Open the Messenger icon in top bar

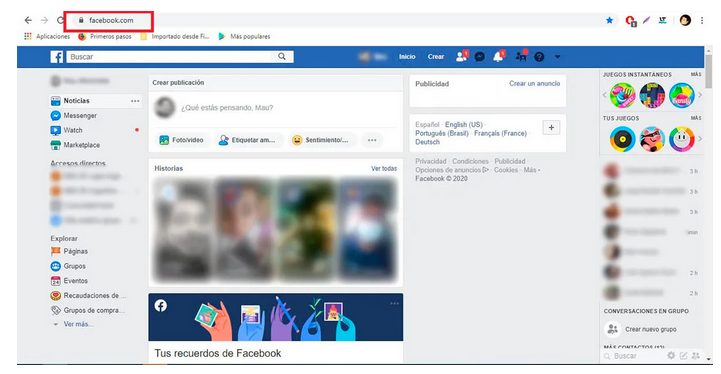[480, 57]
